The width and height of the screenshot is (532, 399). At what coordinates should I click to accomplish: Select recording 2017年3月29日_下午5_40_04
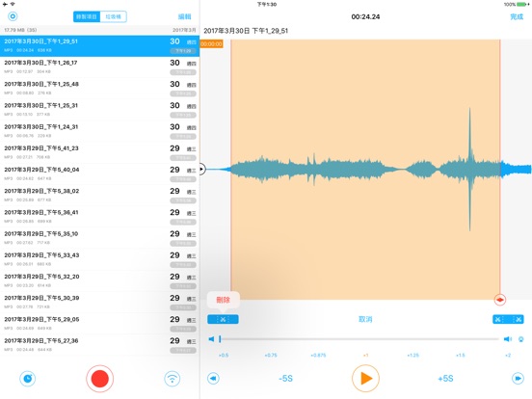pos(100,174)
